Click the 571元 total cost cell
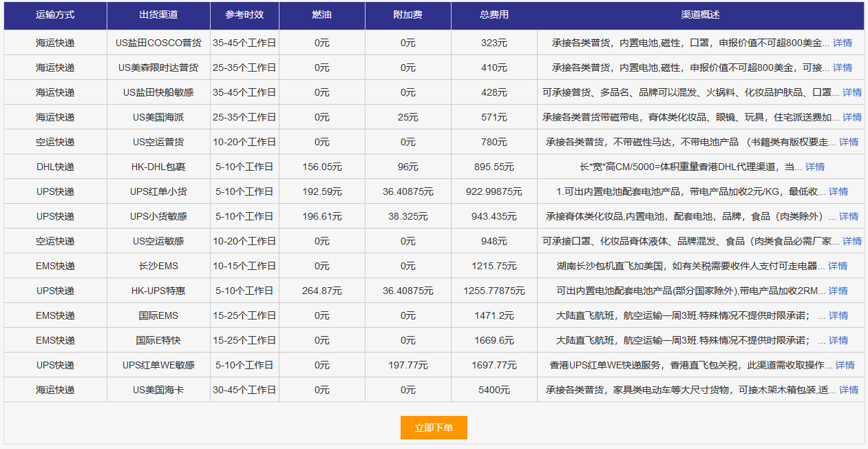The width and height of the screenshot is (868, 449). [x=494, y=117]
